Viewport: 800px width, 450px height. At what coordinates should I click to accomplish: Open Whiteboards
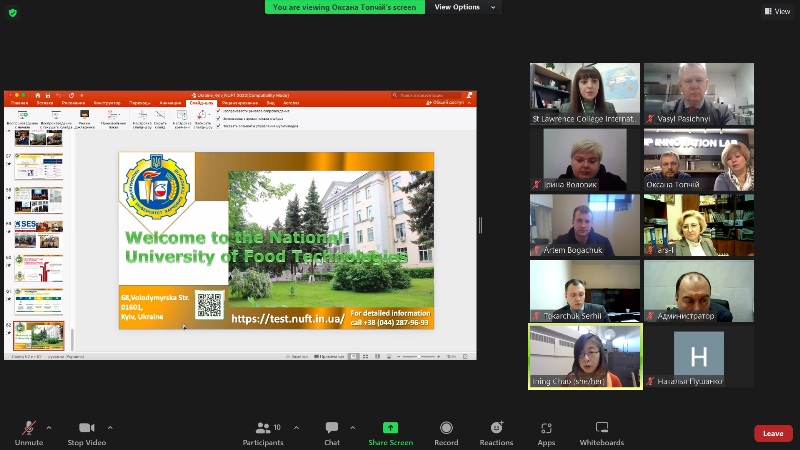602,433
